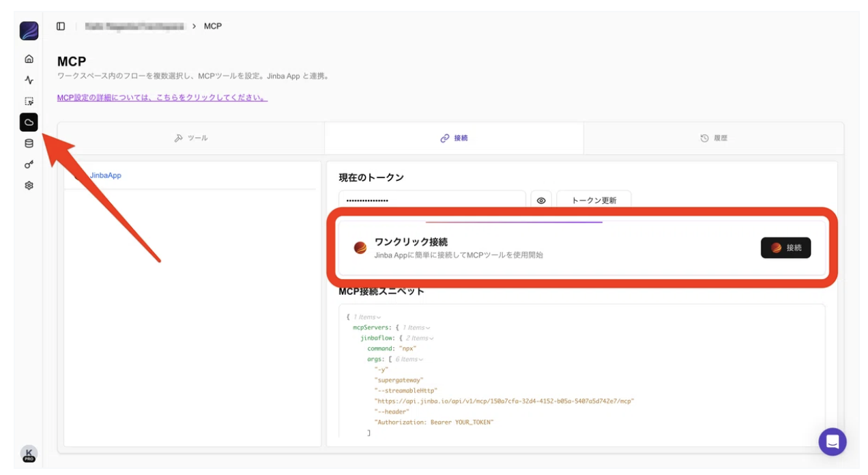Image resolution: width=868 pixels, height=475 pixels.
Task: Open the database icon in sidebar
Action: pos(29,143)
